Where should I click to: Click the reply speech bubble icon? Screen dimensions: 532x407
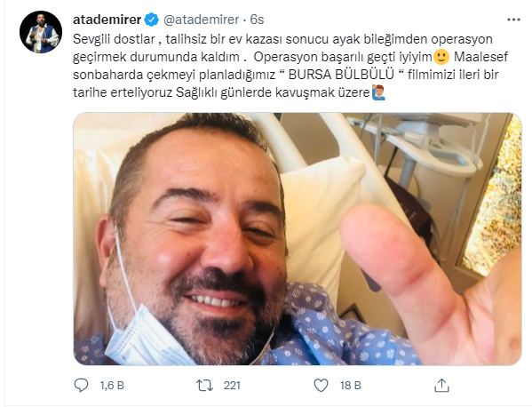click(81, 386)
